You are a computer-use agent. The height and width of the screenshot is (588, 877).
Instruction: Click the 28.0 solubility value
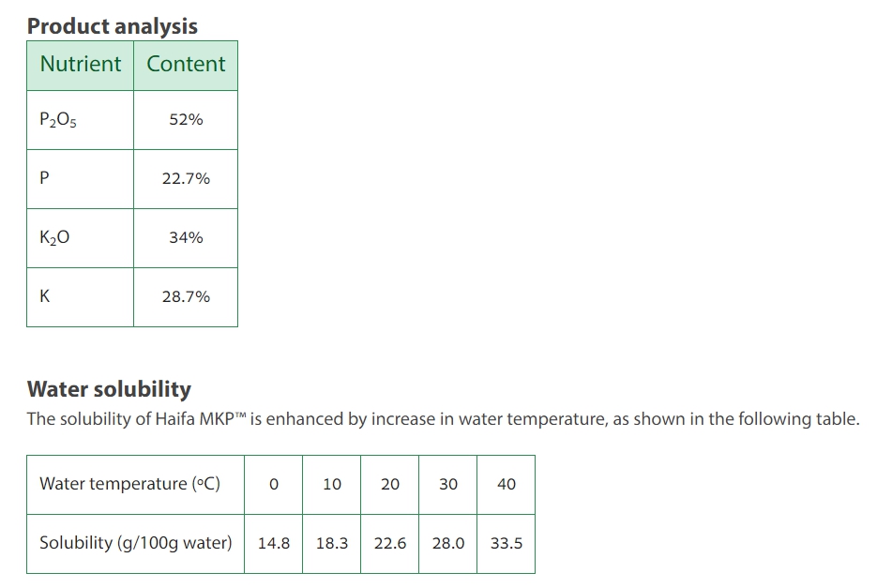448,543
